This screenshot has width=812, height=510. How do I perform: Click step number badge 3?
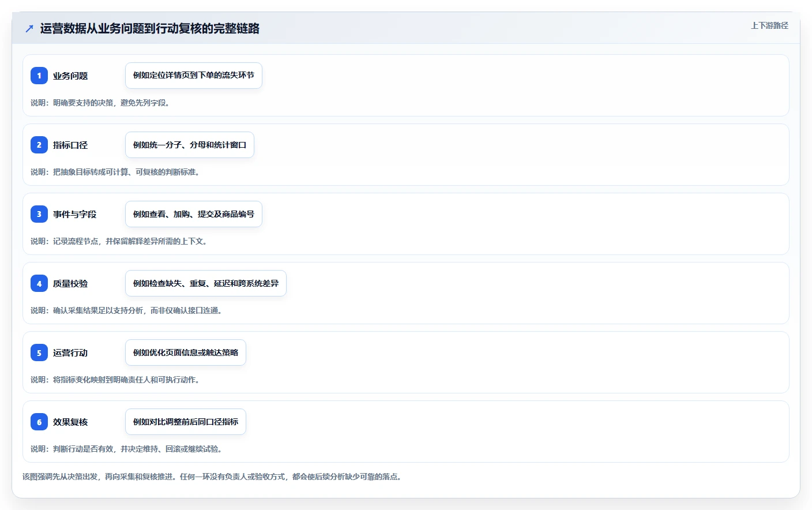[x=39, y=214]
